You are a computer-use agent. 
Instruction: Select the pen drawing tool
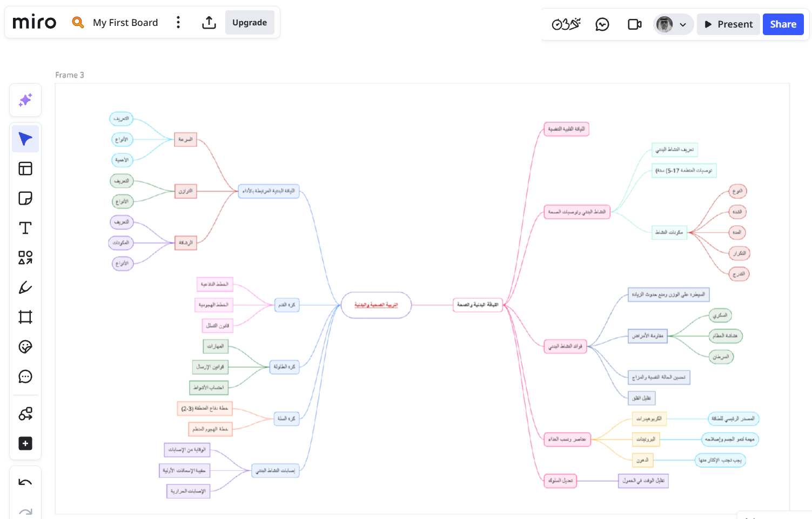(x=25, y=287)
